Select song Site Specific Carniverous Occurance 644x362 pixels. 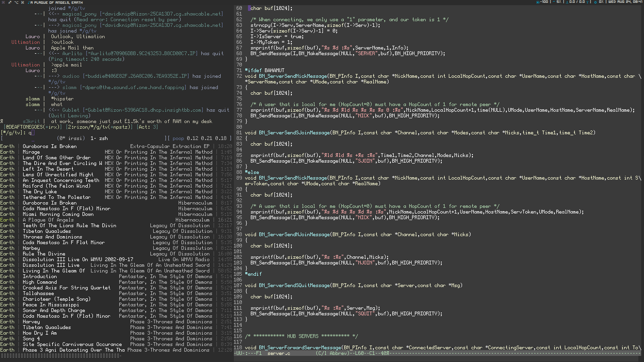click(x=116, y=345)
